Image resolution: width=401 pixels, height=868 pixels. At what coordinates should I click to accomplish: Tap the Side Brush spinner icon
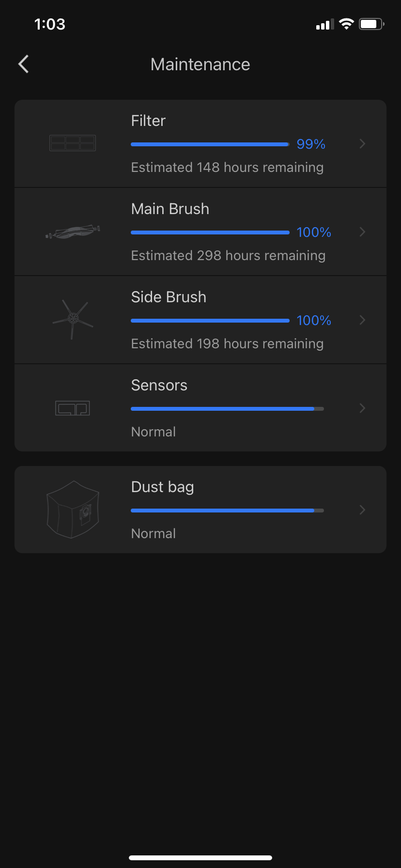click(x=73, y=319)
